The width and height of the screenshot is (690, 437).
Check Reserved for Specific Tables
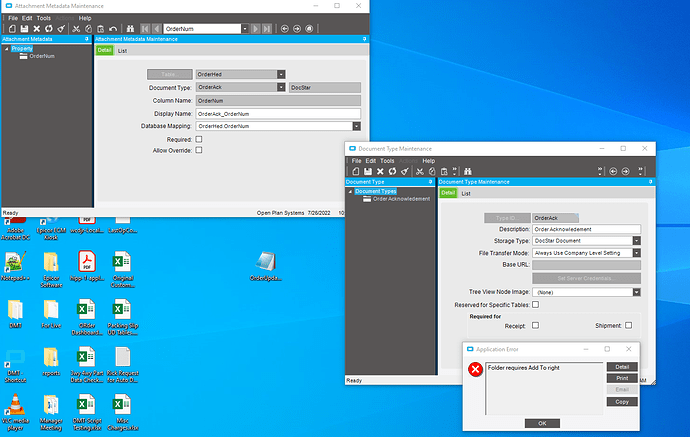(536, 305)
